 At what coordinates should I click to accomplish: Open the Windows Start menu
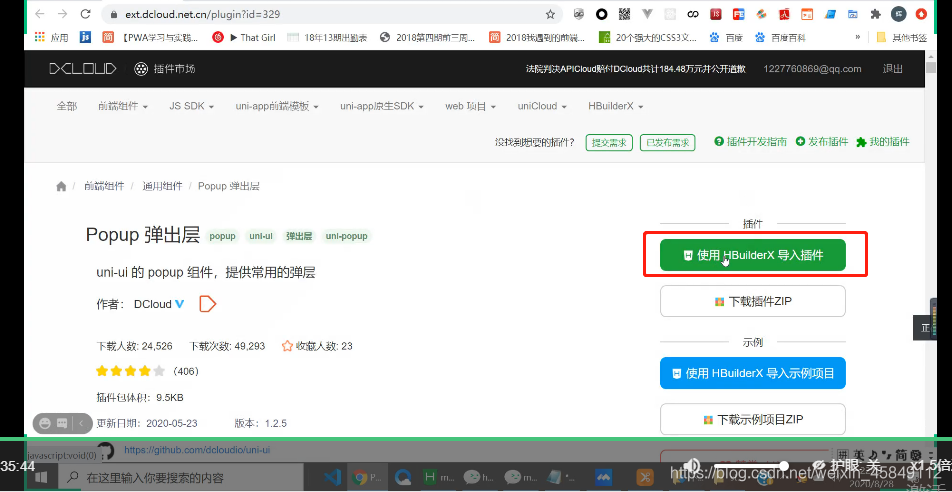(41, 477)
